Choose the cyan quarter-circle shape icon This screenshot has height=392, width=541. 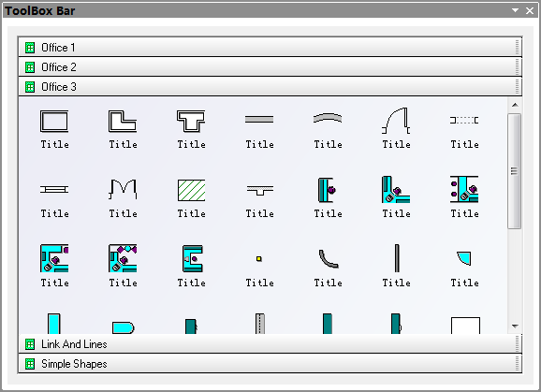point(463,258)
